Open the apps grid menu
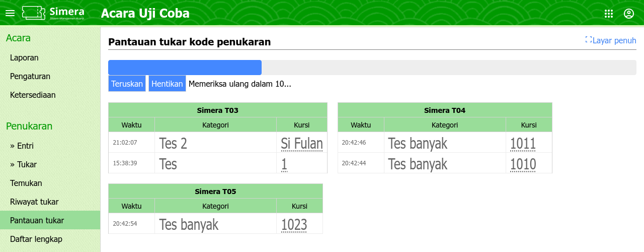 [x=609, y=14]
